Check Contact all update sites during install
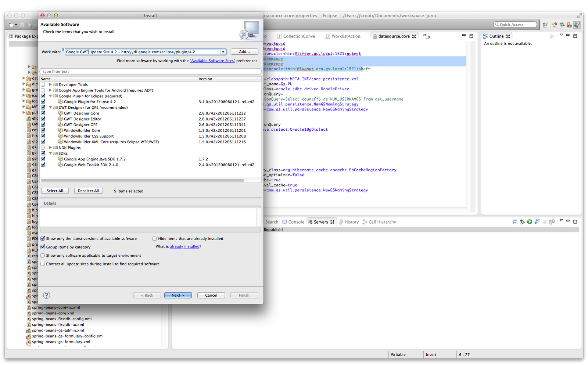The width and height of the screenshot is (588, 365). 43,264
